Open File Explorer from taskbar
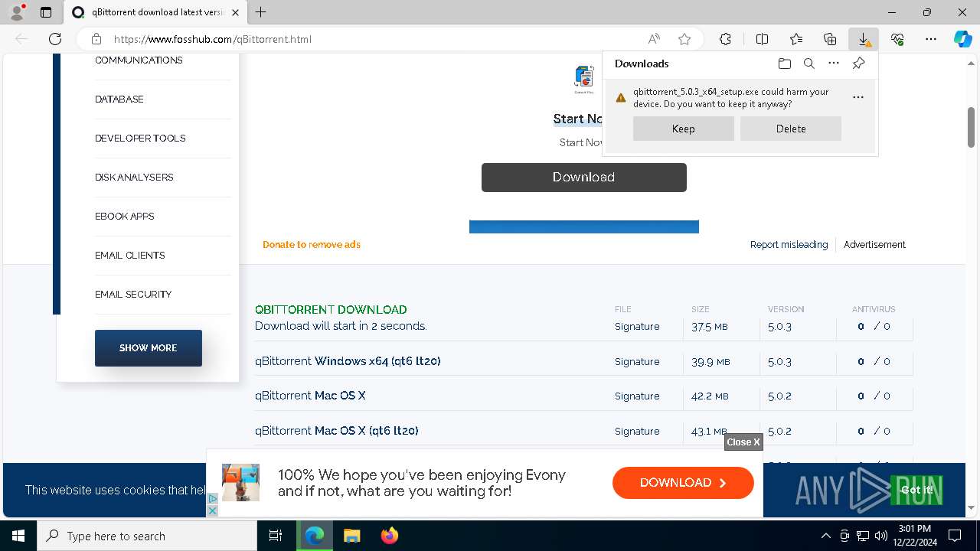Viewport: 980px width, 551px height. click(351, 536)
